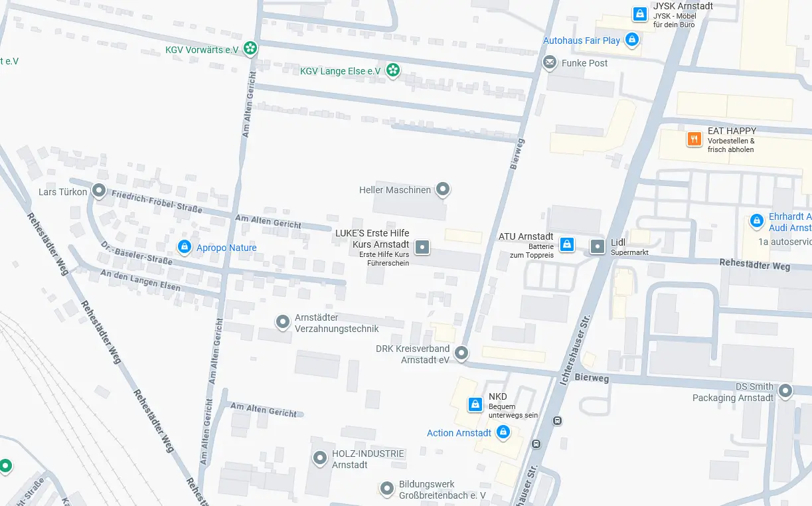This screenshot has width=812, height=506.
Task: Open the Arnstädter Verzahnungstechnik pin
Action: pyautogui.click(x=283, y=322)
